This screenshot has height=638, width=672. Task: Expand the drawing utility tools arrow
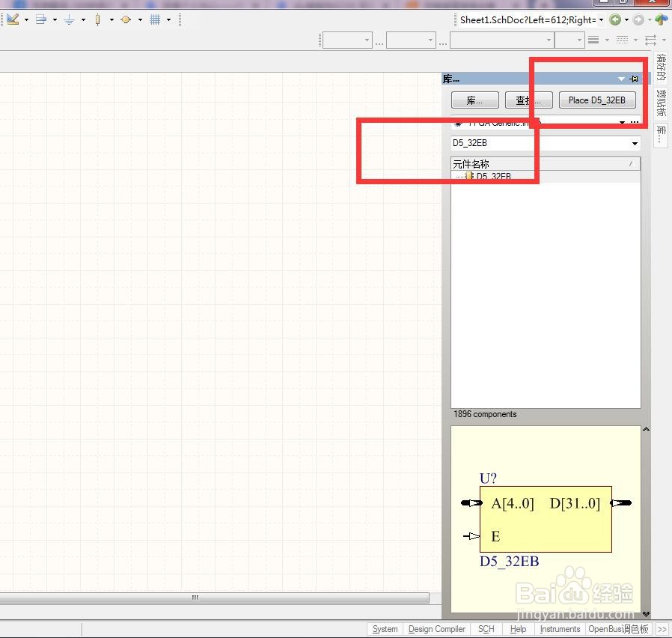coord(27,19)
